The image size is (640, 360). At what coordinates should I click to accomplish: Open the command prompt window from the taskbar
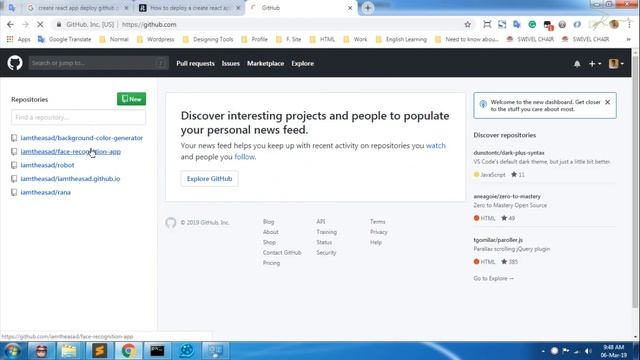click(157, 351)
